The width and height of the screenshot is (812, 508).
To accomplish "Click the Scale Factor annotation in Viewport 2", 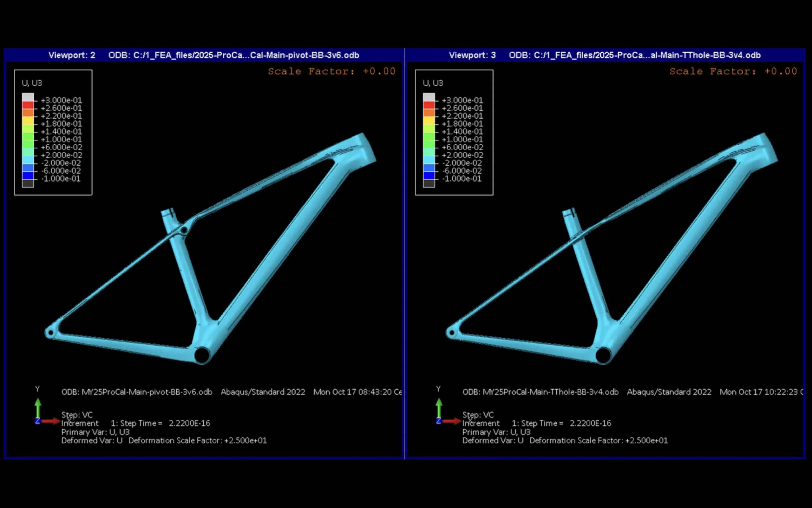I will [331, 71].
